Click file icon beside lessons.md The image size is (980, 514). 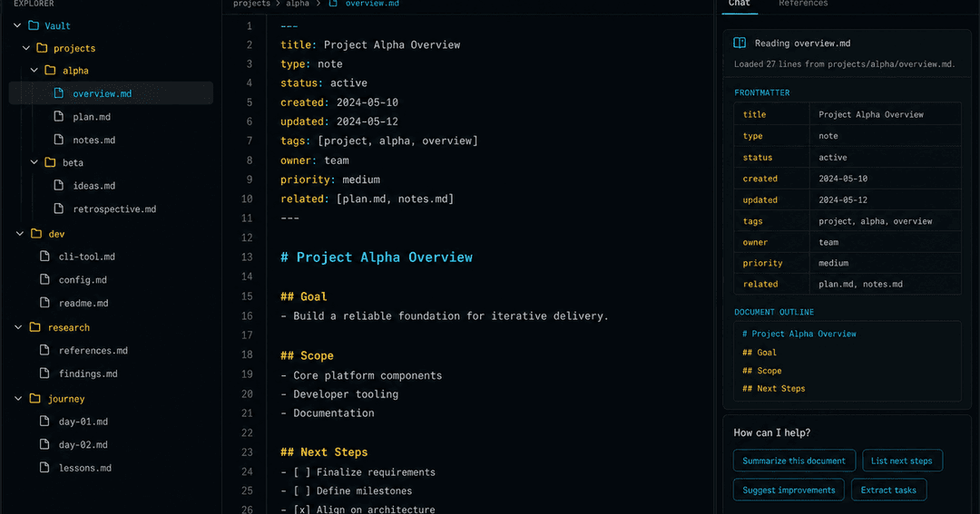tap(45, 467)
